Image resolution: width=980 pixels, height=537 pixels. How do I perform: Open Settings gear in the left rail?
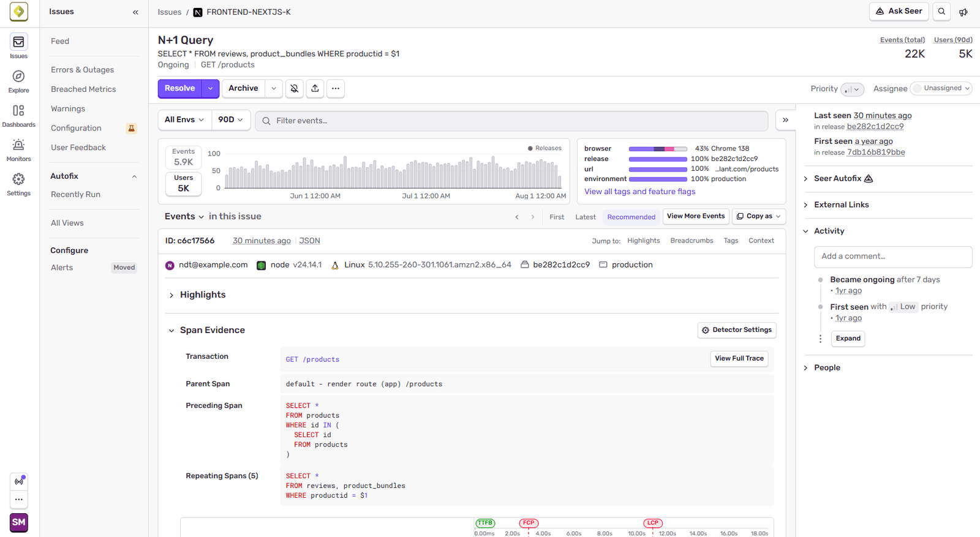tap(18, 184)
